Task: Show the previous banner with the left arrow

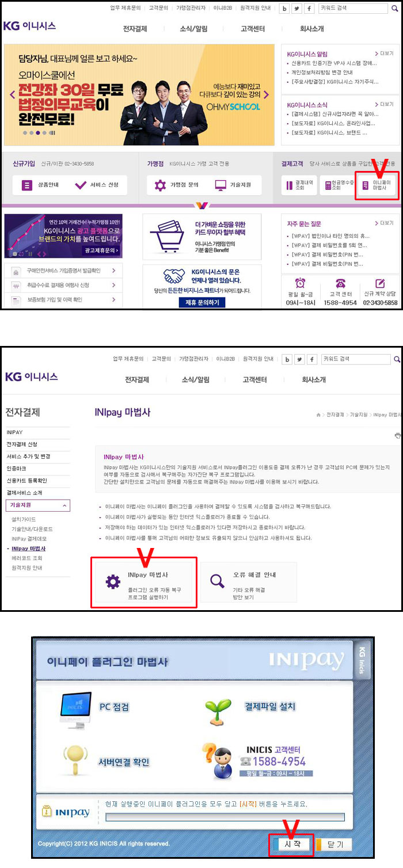Action: click(x=12, y=94)
